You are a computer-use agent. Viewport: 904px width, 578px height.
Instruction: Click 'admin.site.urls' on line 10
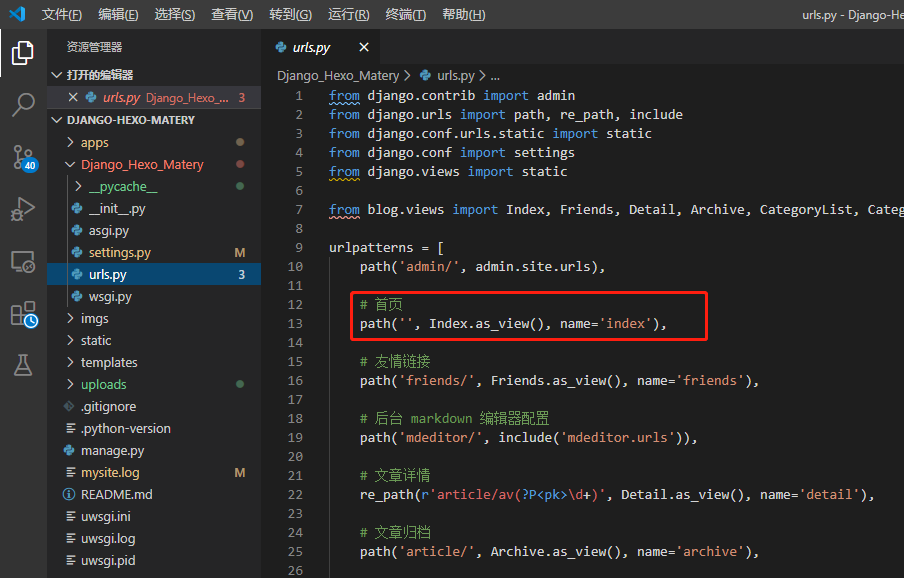(x=533, y=266)
